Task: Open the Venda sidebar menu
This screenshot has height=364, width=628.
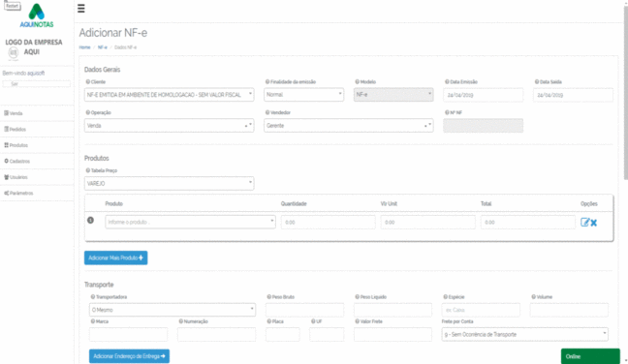Action: 37,113
